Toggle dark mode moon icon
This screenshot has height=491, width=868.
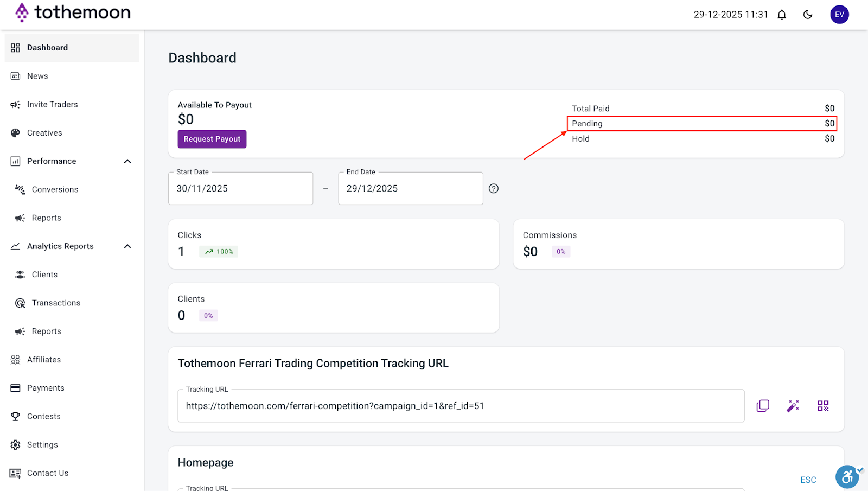point(808,15)
